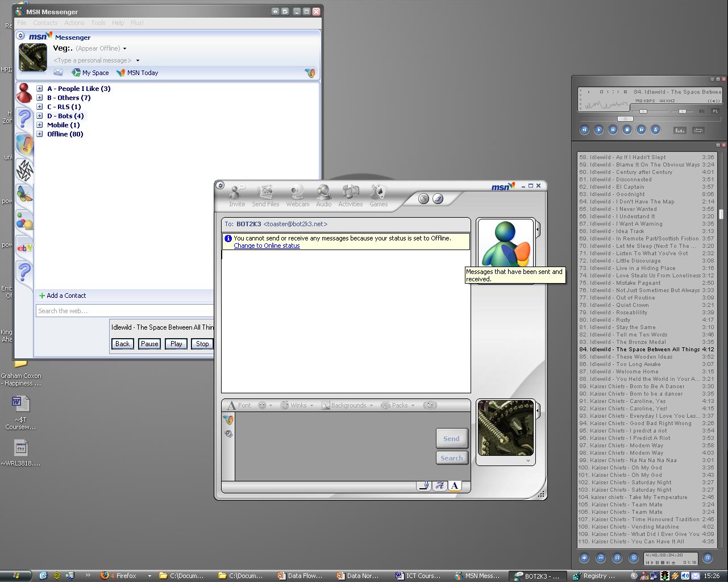Click Add a Contact in Messenger

point(63,296)
